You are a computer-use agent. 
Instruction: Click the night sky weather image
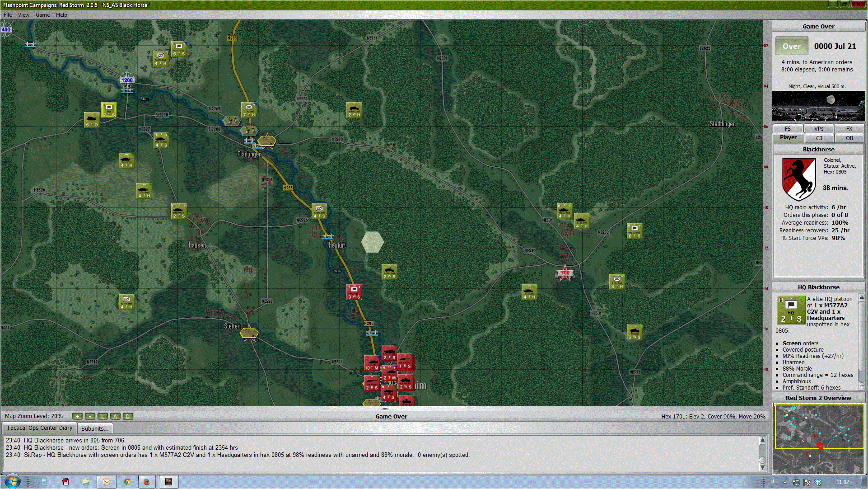pyautogui.click(x=818, y=106)
